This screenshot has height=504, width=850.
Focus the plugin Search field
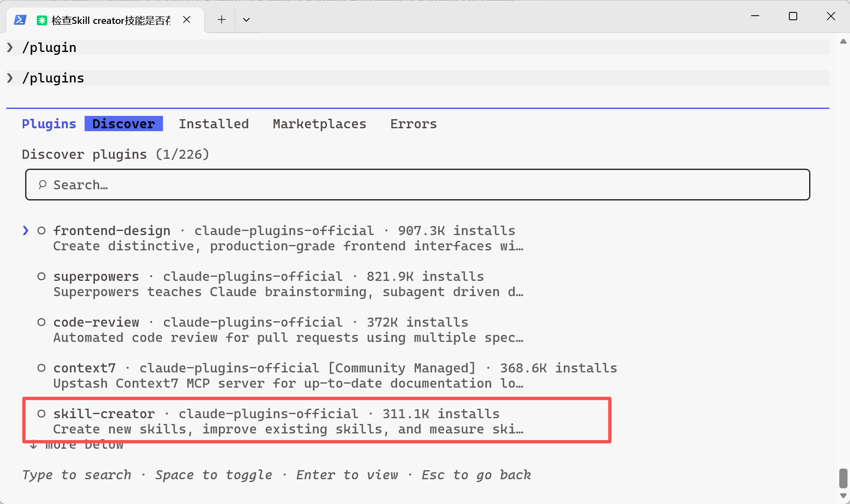pyautogui.click(x=418, y=184)
